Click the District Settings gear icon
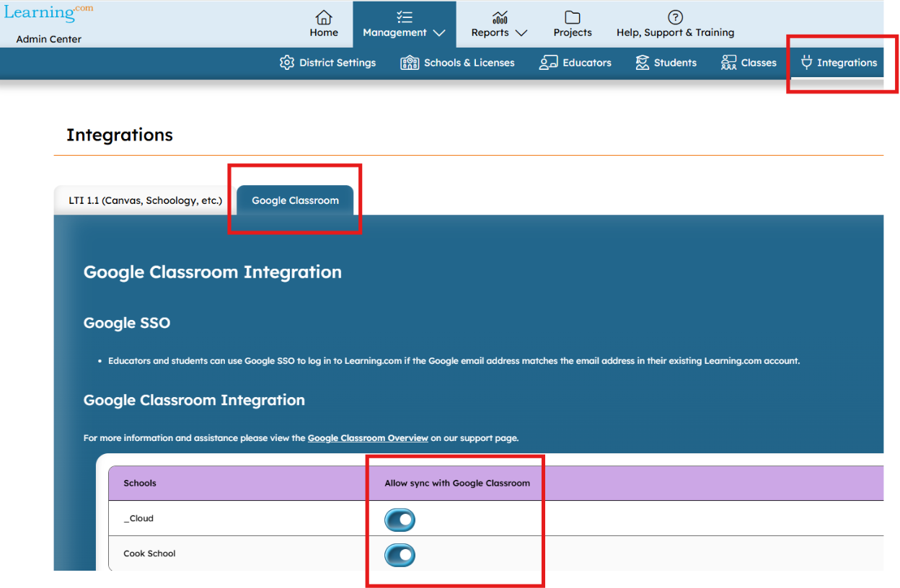 point(287,63)
